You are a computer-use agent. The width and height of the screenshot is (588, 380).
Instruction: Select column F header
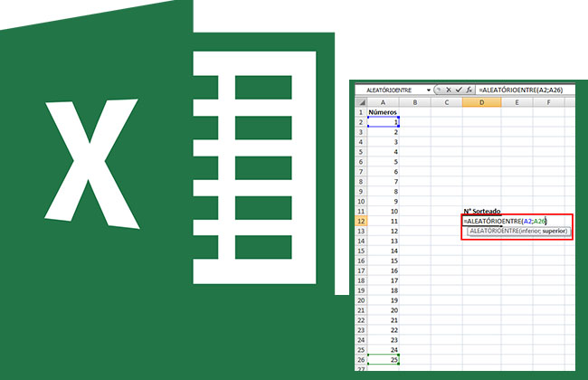click(x=548, y=102)
